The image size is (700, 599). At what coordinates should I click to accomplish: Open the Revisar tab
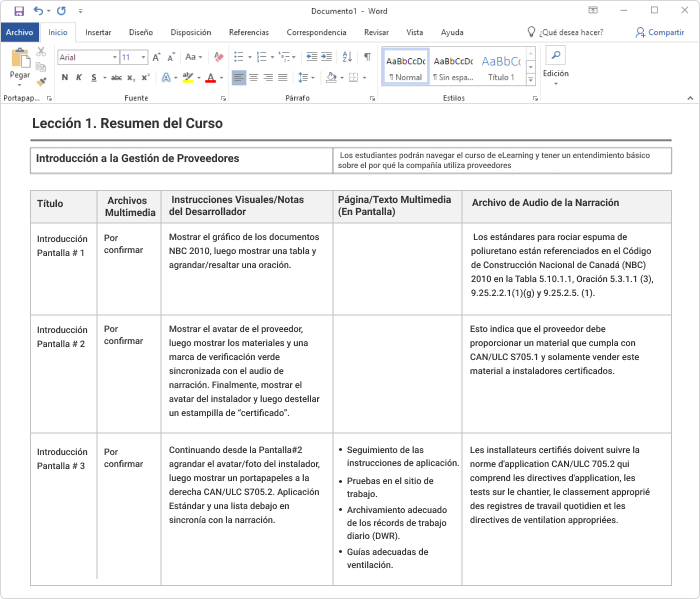click(x=376, y=32)
